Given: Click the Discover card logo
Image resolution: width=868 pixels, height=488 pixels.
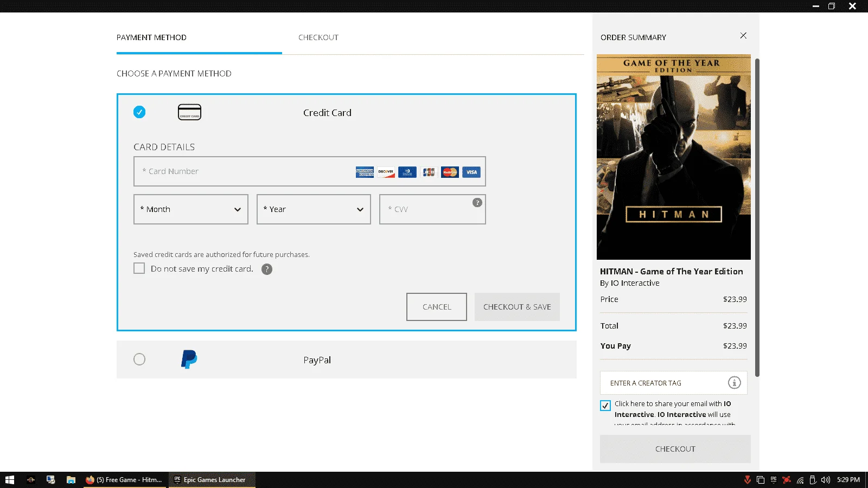Looking at the screenshot, I should [386, 172].
